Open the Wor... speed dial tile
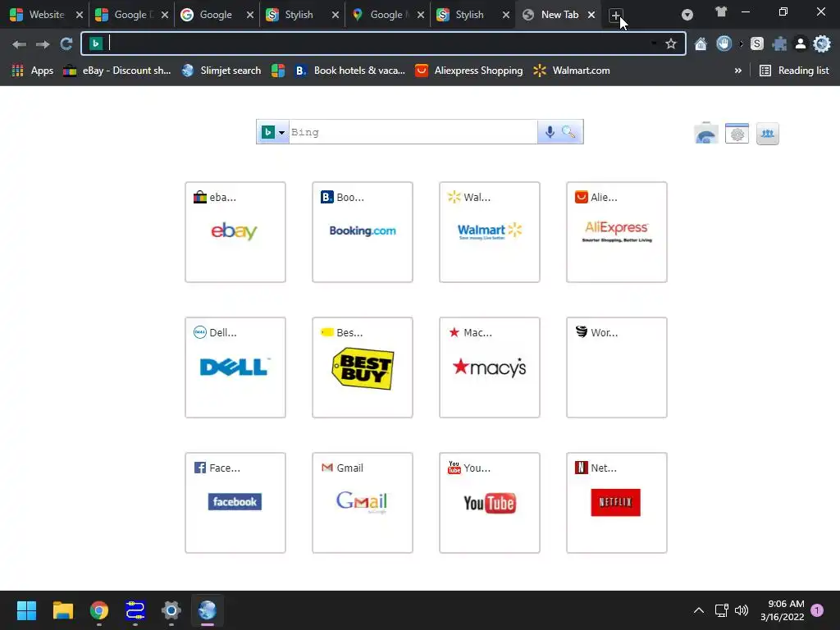The image size is (840, 630). [x=617, y=367]
